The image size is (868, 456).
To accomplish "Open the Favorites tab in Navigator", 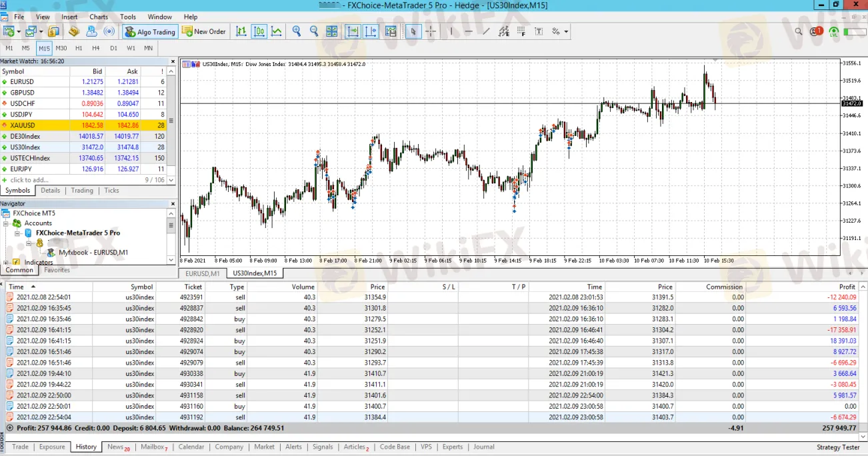I will (57, 270).
